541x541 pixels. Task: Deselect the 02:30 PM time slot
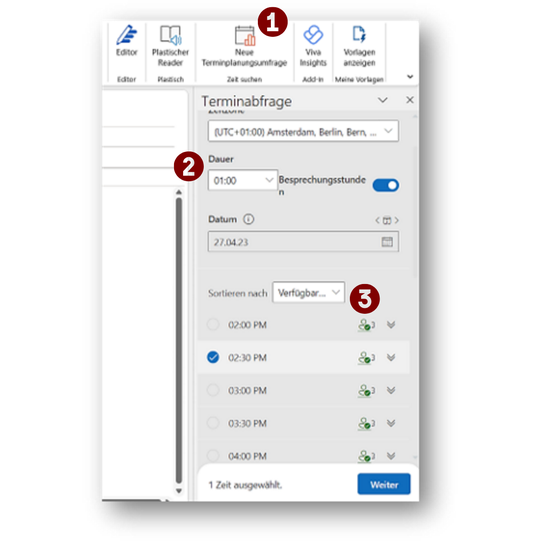coord(213,357)
